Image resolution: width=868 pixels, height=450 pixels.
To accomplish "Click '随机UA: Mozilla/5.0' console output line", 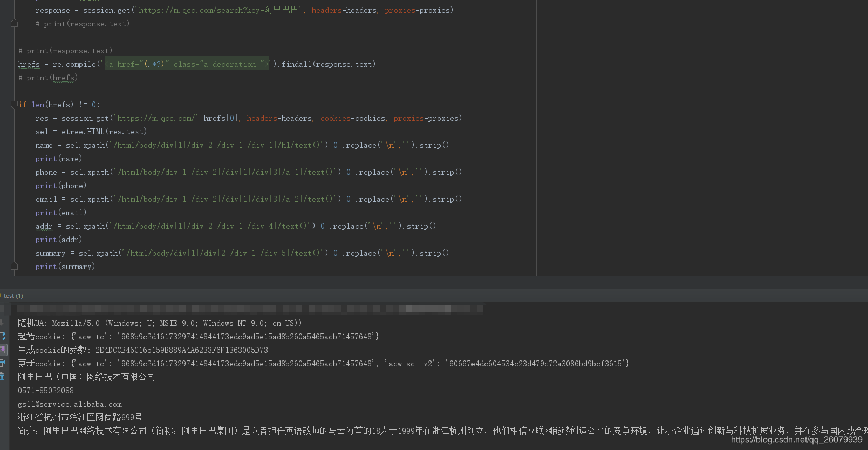I will click(160, 323).
